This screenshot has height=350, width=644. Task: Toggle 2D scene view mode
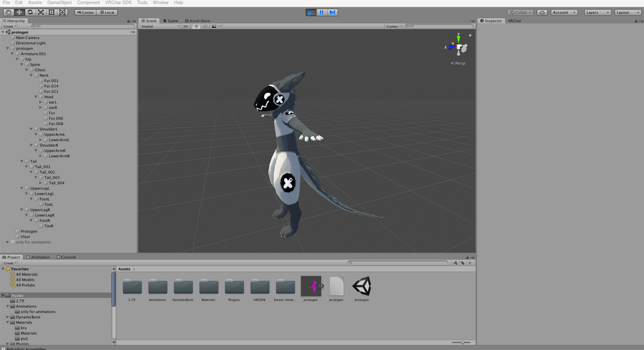click(x=186, y=26)
